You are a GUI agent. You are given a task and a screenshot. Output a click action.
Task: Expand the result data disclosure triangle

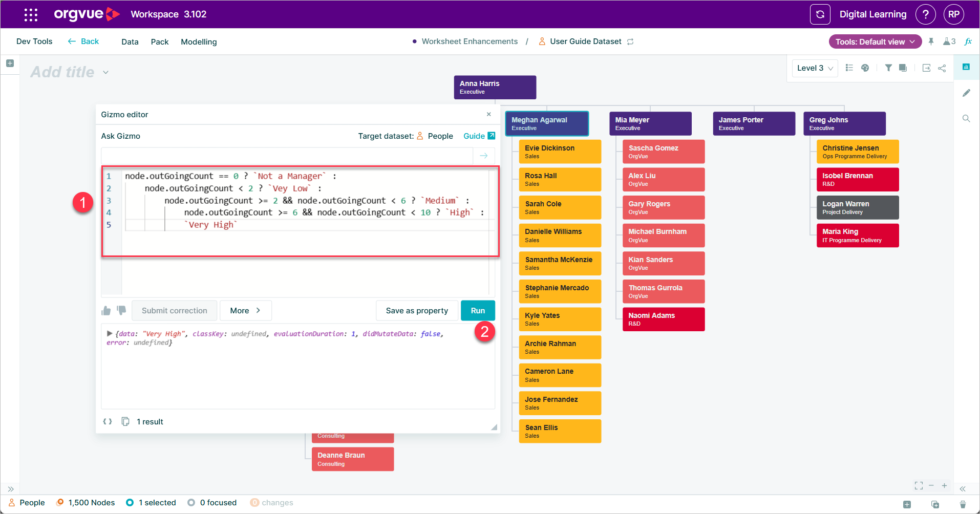109,333
